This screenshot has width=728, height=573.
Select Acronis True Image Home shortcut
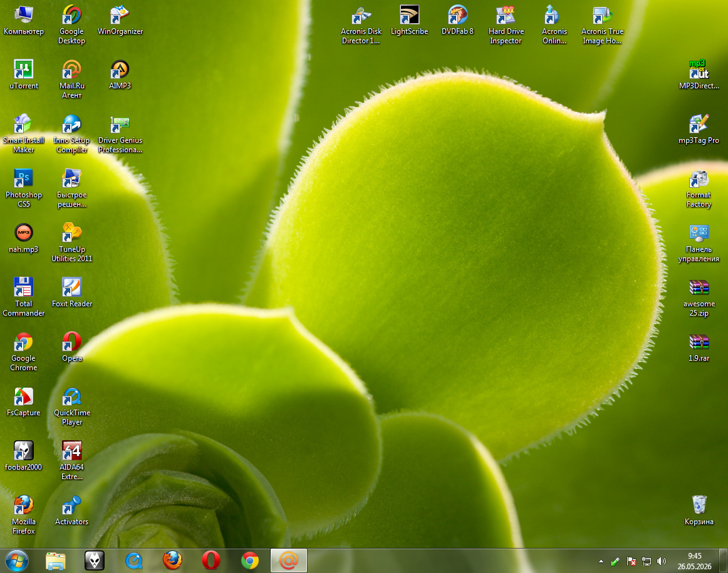602,24
